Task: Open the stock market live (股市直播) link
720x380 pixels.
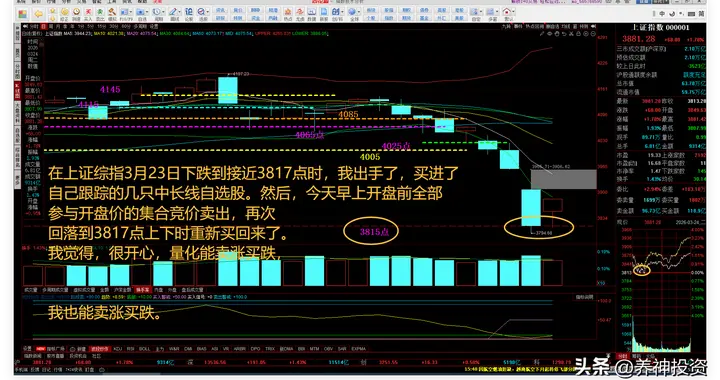Action: pyautogui.click(x=55, y=356)
